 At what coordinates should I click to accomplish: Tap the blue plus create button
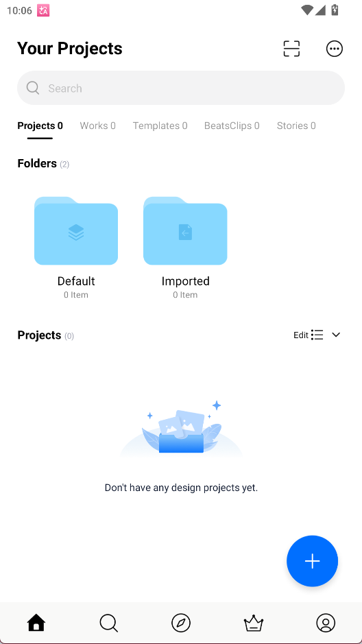[312, 561]
